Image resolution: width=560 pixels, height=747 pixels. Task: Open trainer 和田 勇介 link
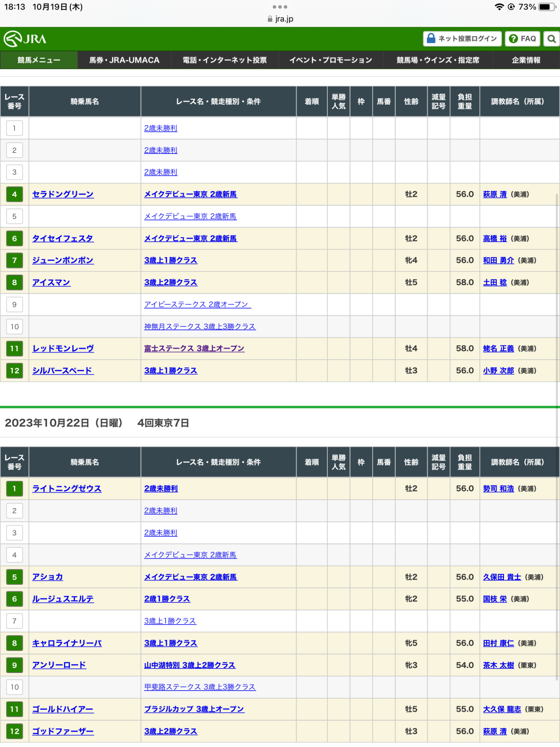498,260
